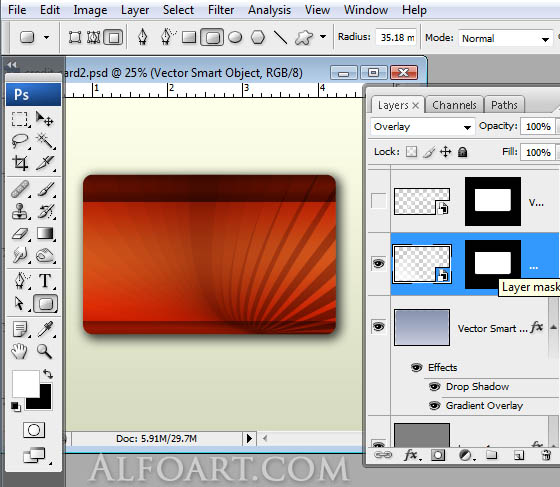
Task: Select the Zoom tool in toolbox
Action: click(45, 351)
